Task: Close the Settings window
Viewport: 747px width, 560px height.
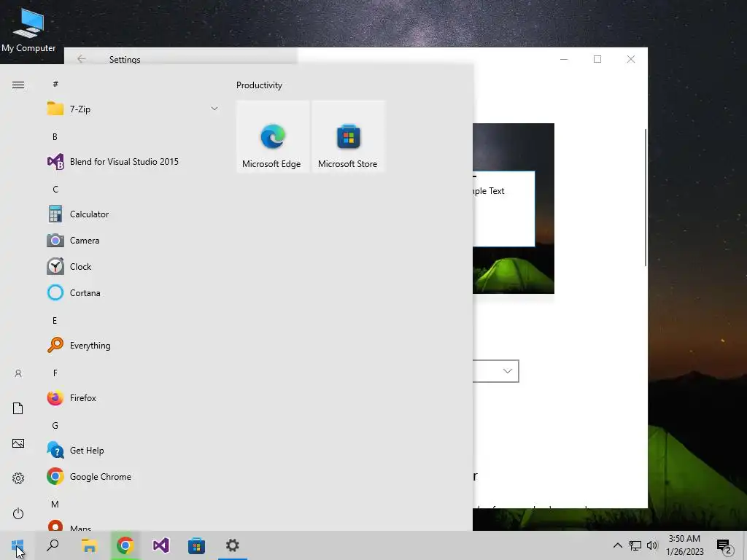Action: pyautogui.click(x=631, y=59)
